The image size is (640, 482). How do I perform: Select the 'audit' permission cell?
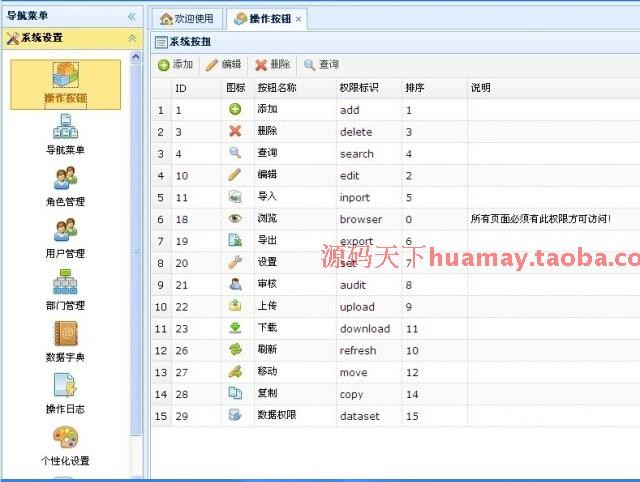pyautogui.click(x=369, y=285)
